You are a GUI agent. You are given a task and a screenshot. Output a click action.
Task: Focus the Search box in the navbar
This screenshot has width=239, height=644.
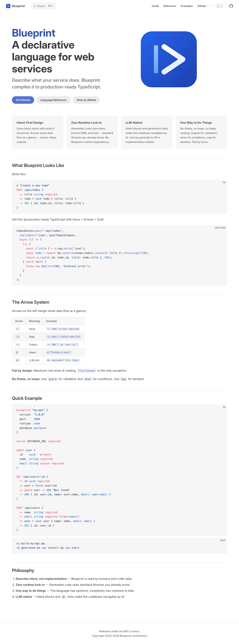click(x=44, y=6)
